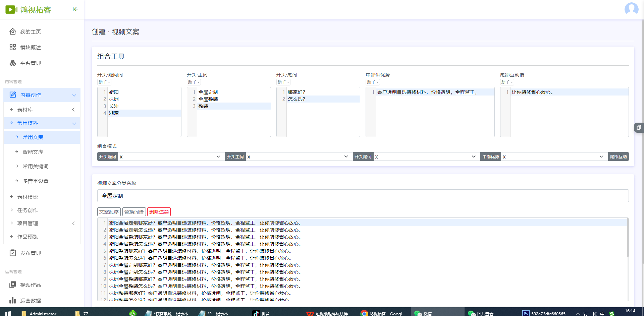This screenshot has width=644, height=316.
Task: Click the 中部讲优势 editor text line
Action: (x=435, y=92)
